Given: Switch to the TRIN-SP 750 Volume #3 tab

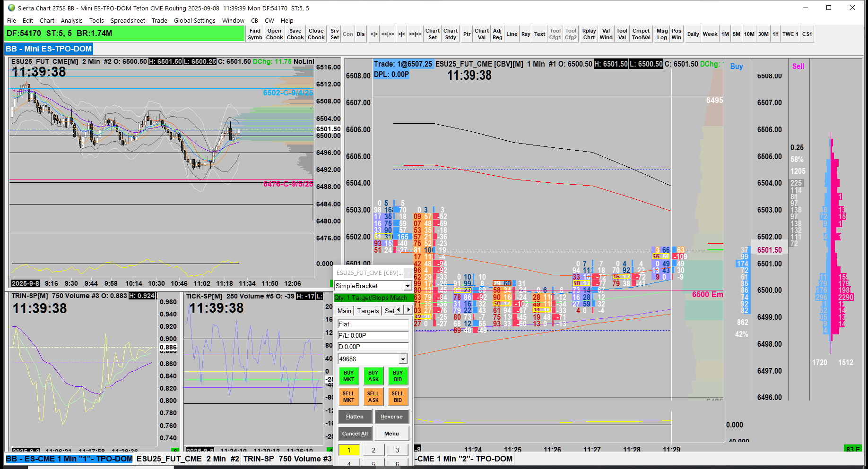Looking at the screenshot, I should (x=287, y=459).
